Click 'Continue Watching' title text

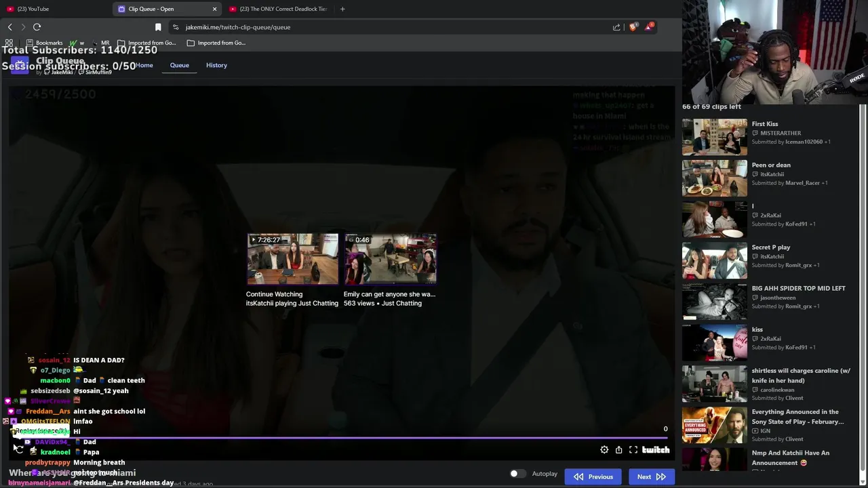pos(274,294)
